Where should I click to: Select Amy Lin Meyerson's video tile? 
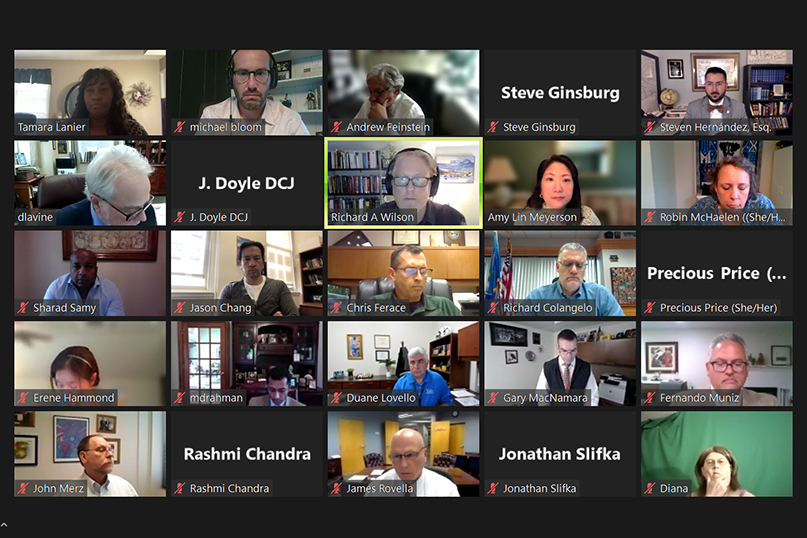coord(560,183)
